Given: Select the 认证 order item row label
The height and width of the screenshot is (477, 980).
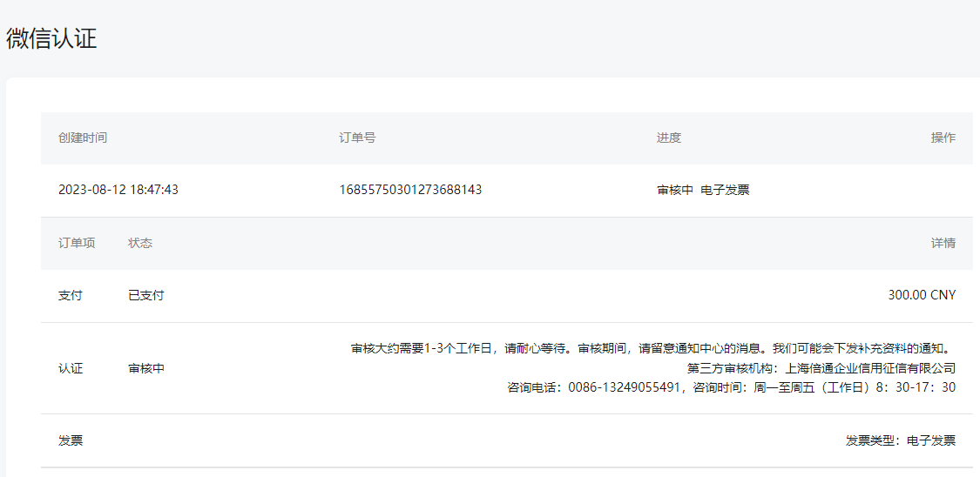Looking at the screenshot, I should click(70, 368).
